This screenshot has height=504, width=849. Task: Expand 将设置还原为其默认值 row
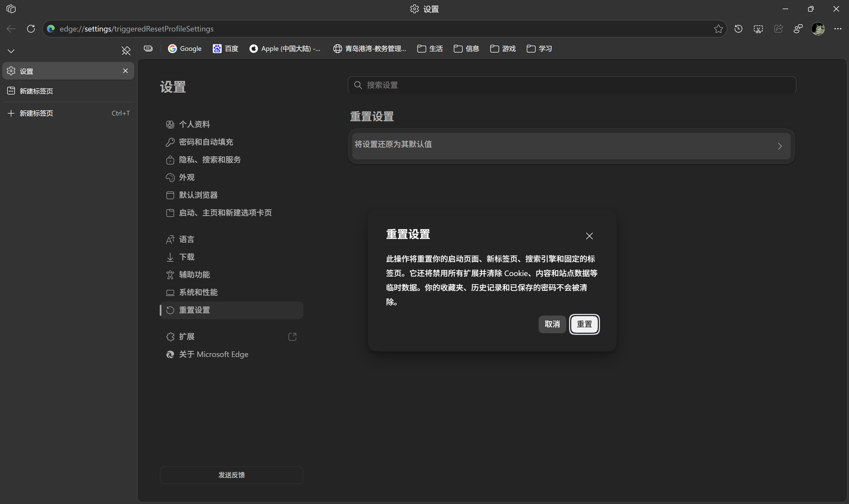571,146
